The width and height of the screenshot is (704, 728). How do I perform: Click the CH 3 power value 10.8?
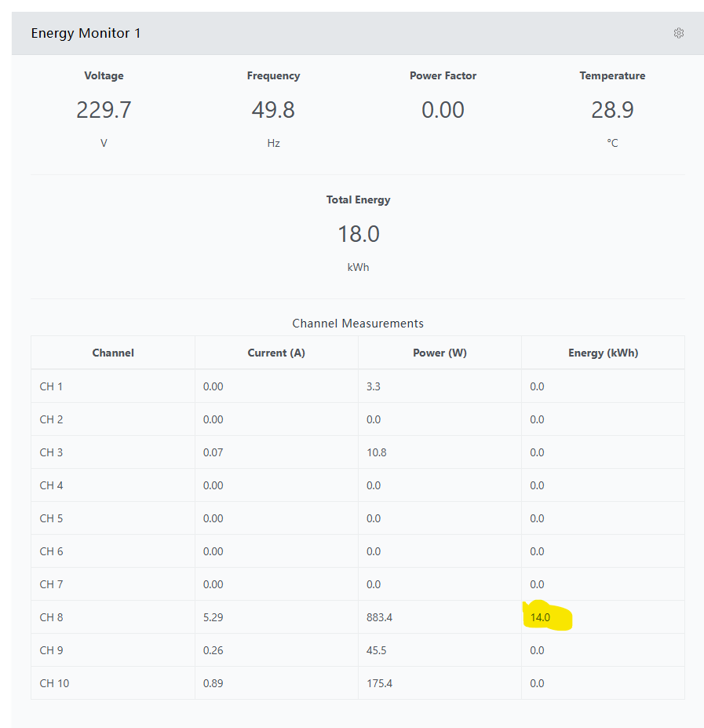[x=377, y=452]
